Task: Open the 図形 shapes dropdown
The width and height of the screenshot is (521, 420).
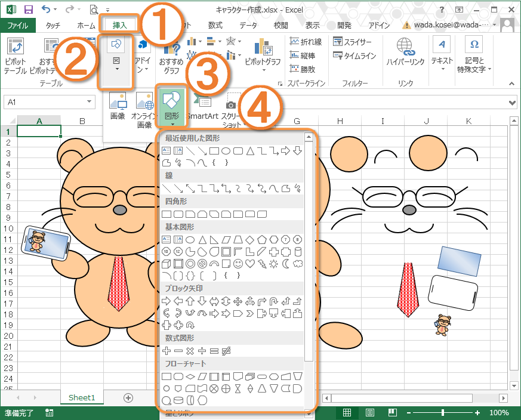Action: pos(172,106)
